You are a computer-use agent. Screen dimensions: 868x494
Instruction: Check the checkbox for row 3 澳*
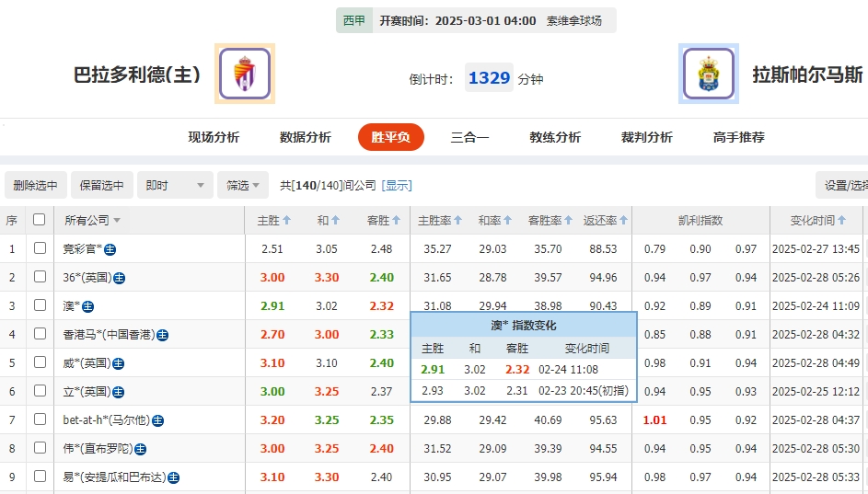[40, 305]
